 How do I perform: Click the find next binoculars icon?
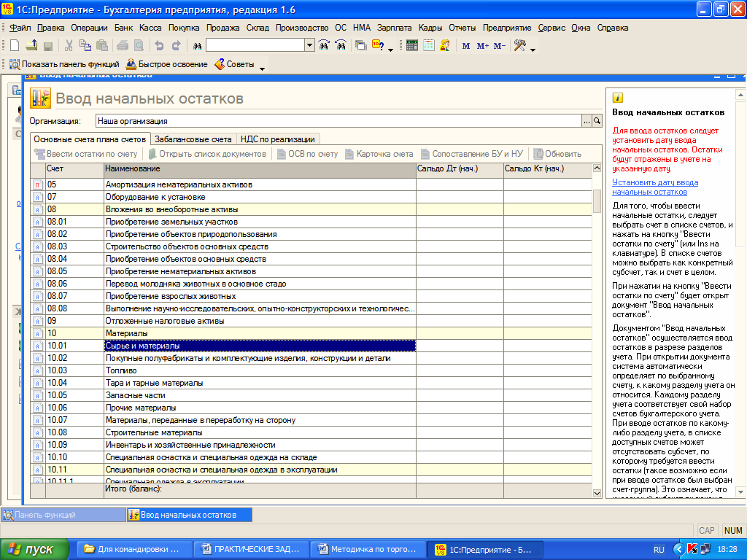[x=324, y=46]
